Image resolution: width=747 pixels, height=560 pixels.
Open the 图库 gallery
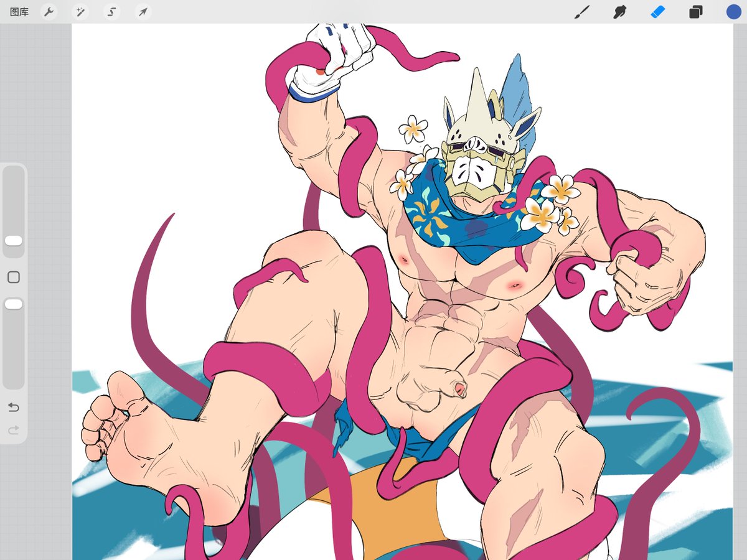(19, 12)
